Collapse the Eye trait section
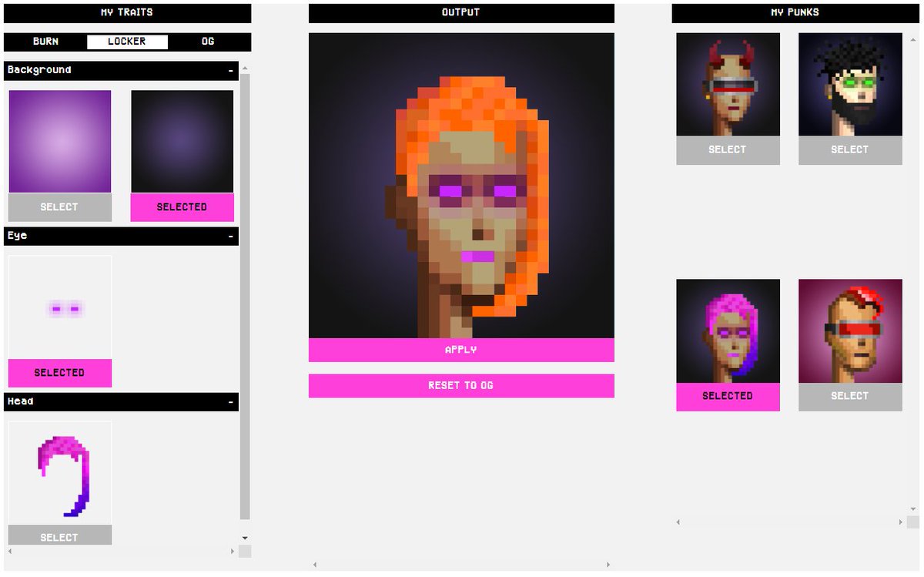The height and width of the screenshot is (577, 924). 230,237
